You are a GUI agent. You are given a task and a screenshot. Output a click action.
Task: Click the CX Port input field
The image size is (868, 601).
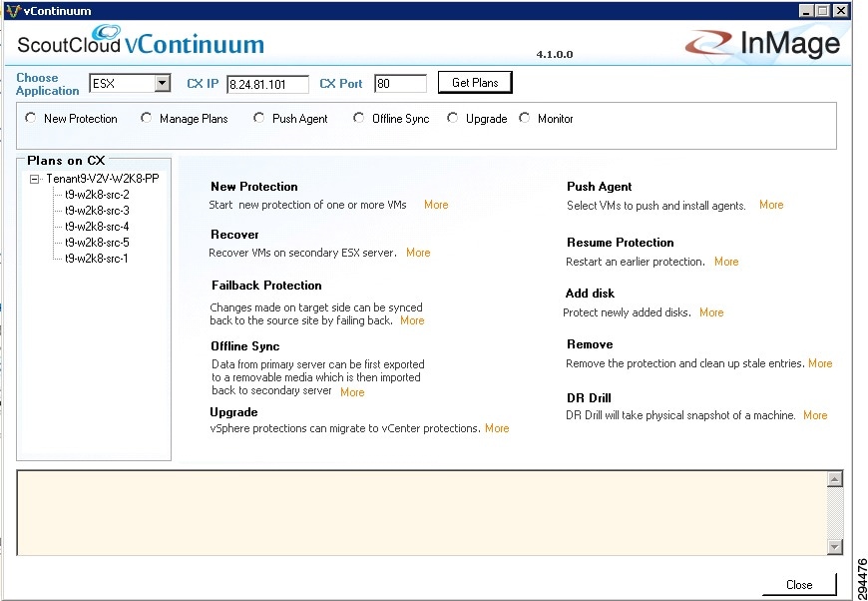pos(401,84)
